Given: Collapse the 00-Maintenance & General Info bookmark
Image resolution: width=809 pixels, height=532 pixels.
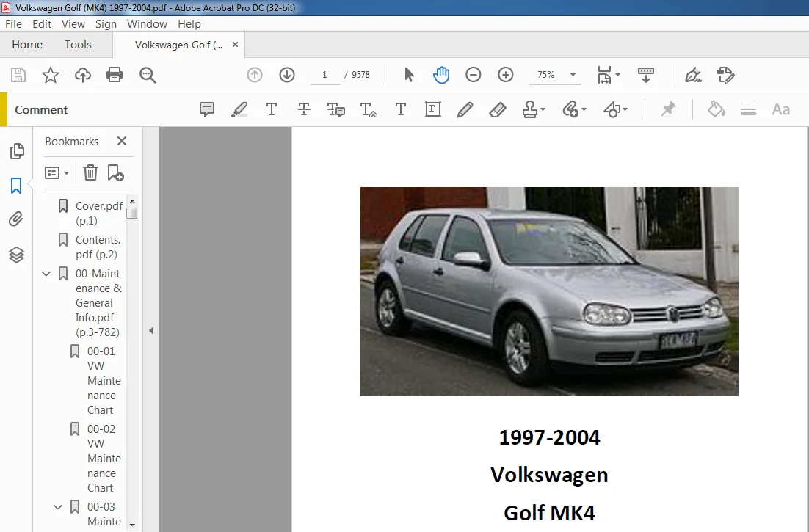Looking at the screenshot, I should (46, 274).
